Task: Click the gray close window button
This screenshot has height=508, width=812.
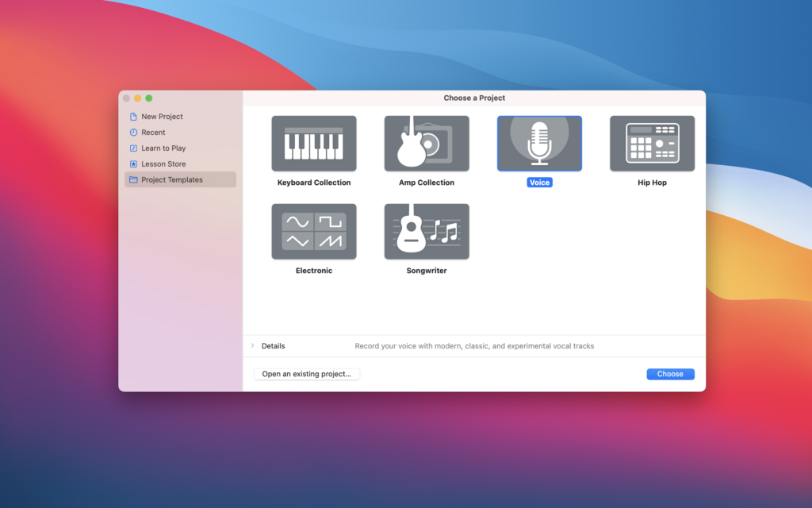Action: pyautogui.click(x=126, y=98)
